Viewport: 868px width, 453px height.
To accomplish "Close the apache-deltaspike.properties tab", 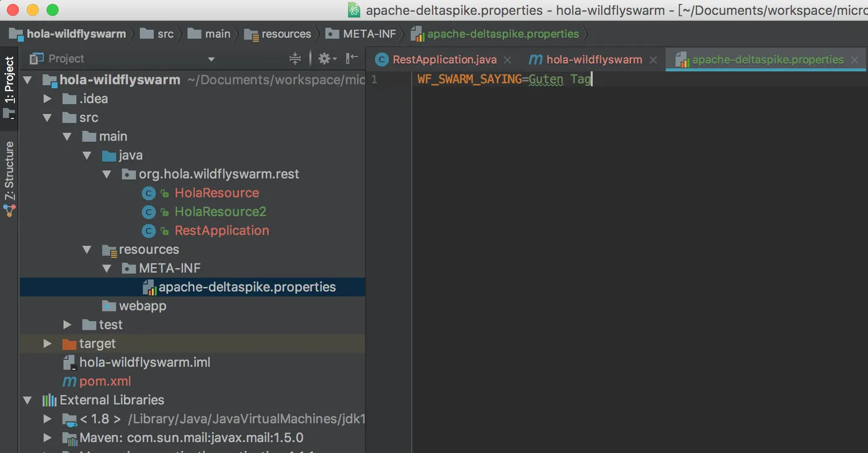I will [855, 60].
